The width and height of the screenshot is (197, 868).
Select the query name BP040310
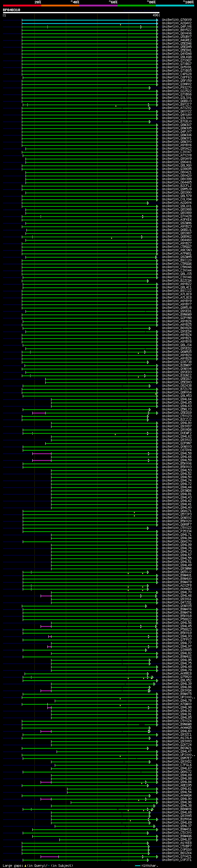click(11, 10)
